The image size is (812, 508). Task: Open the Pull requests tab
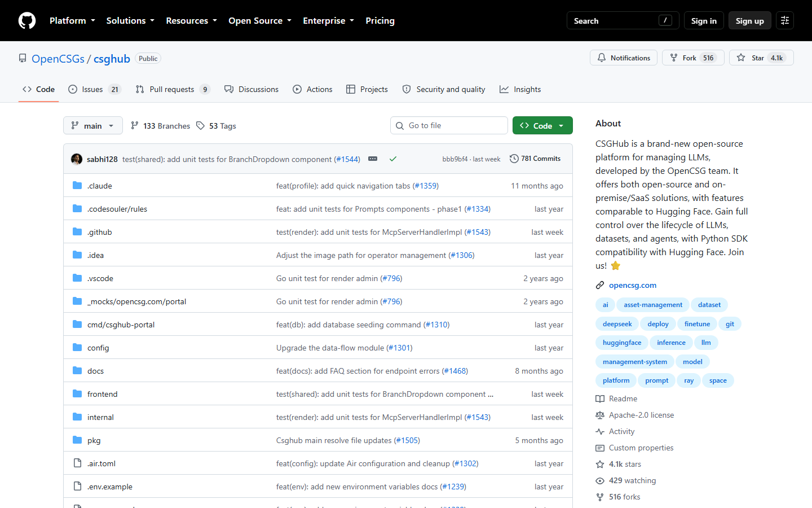click(x=173, y=89)
